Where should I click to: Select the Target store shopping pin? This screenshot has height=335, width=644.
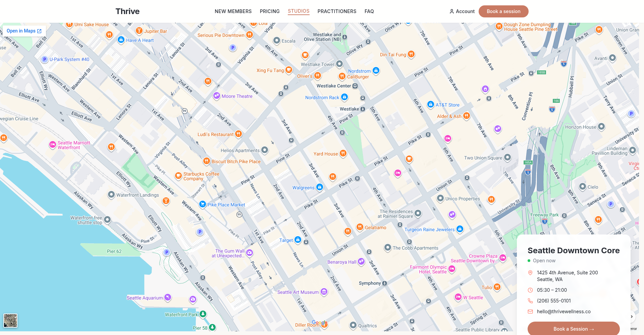coord(298,240)
